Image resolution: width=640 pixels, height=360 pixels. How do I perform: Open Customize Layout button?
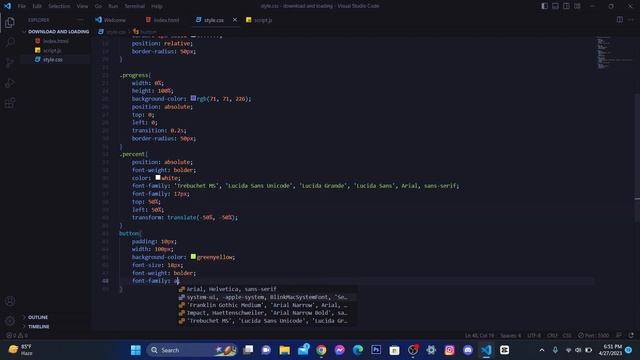pos(577,6)
